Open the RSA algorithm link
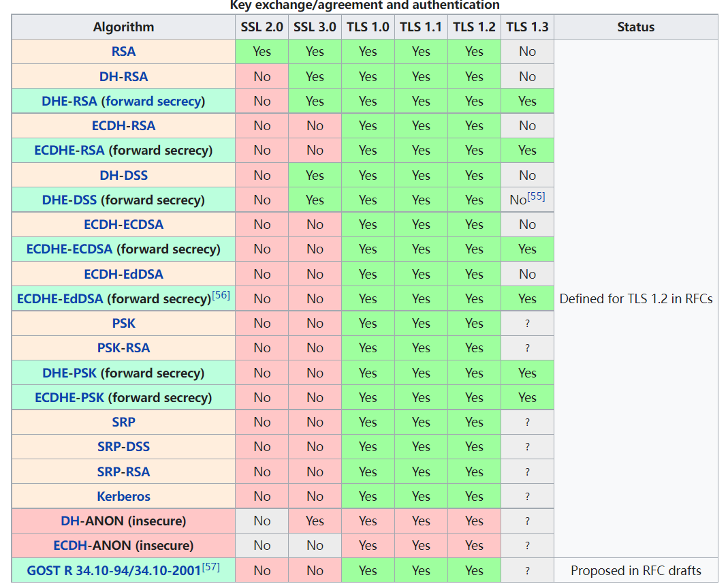Image resolution: width=728 pixels, height=586 pixels. pos(123,52)
